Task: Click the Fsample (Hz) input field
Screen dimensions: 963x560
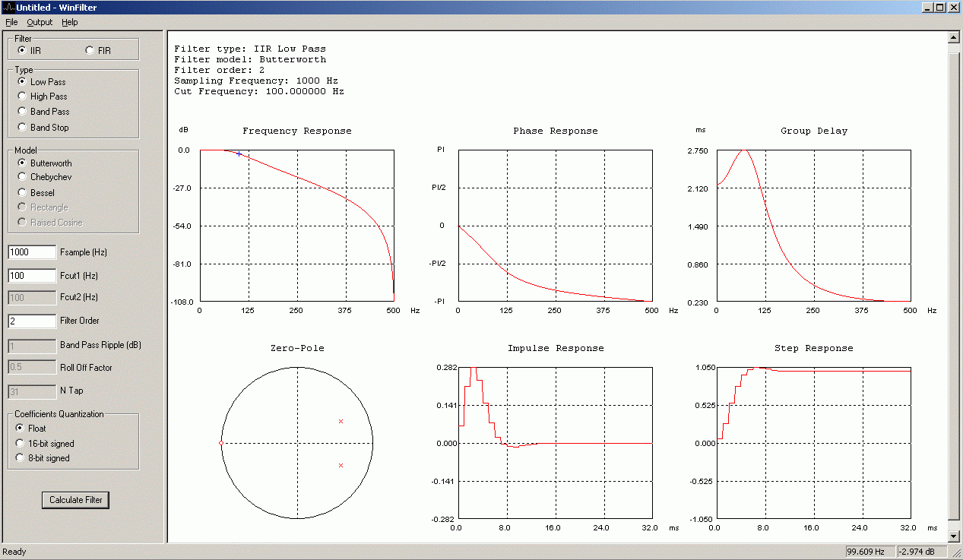Action: click(32, 252)
